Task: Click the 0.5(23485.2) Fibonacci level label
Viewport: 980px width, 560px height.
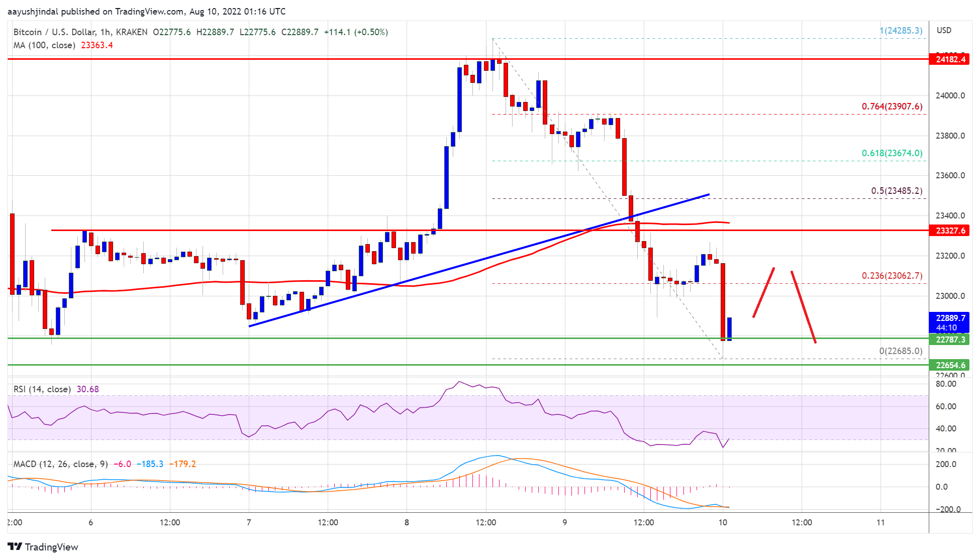Action: (x=896, y=191)
